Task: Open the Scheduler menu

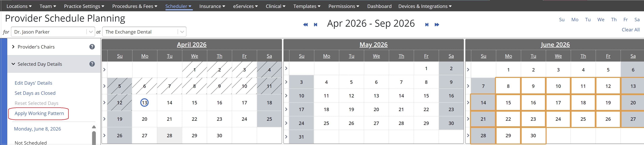Action: click(x=178, y=6)
